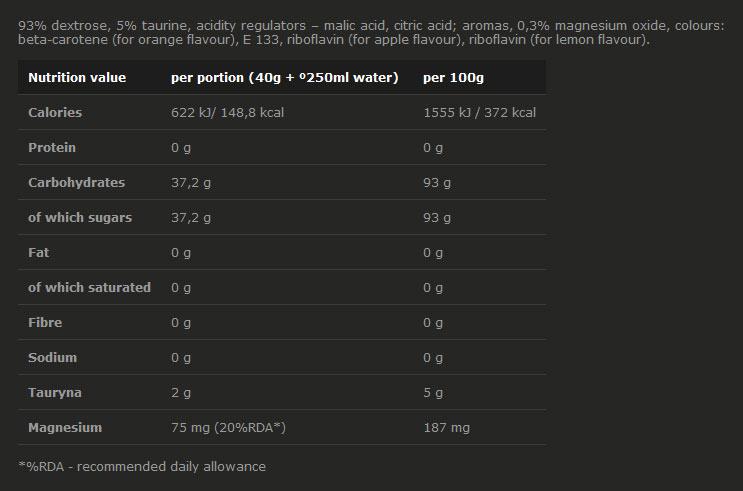Click the sugars per 100g value 93 g
This screenshot has height=491, width=743.
tap(437, 217)
